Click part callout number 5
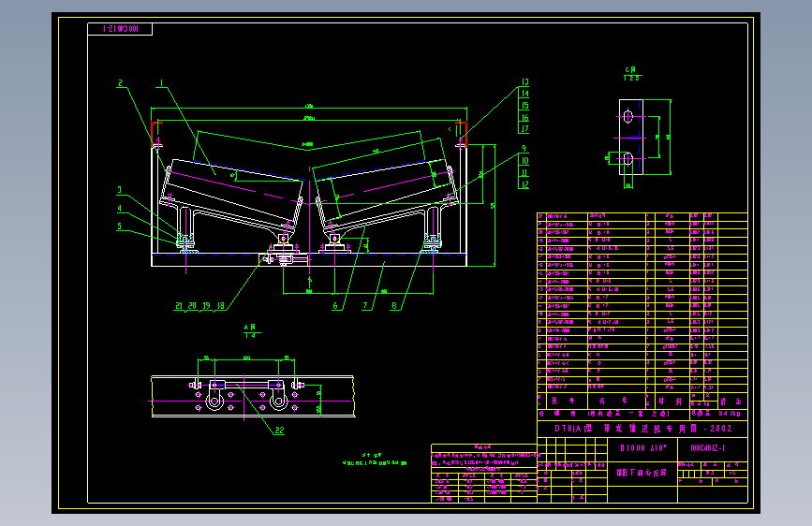812x526 pixels. pos(120,226)
